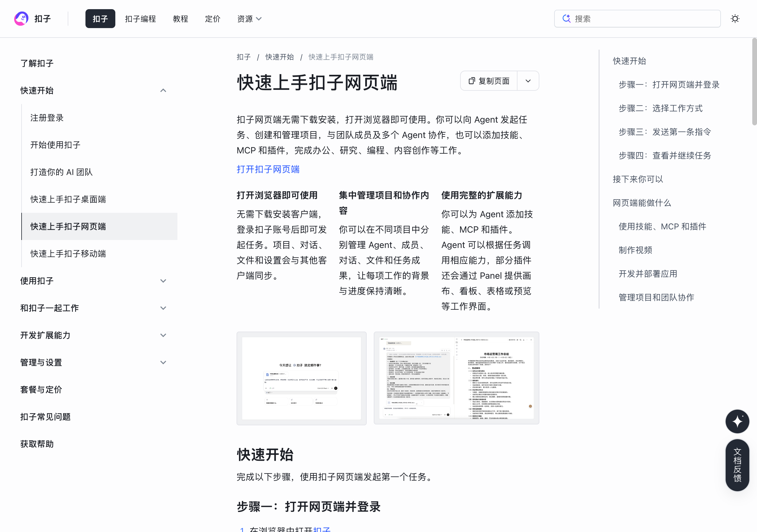Image resolution: width=757 pixels, height=532 pixels.
Task: Jump to 步骤四：查看并继续任务 in outline
Action: click(665, 155)
